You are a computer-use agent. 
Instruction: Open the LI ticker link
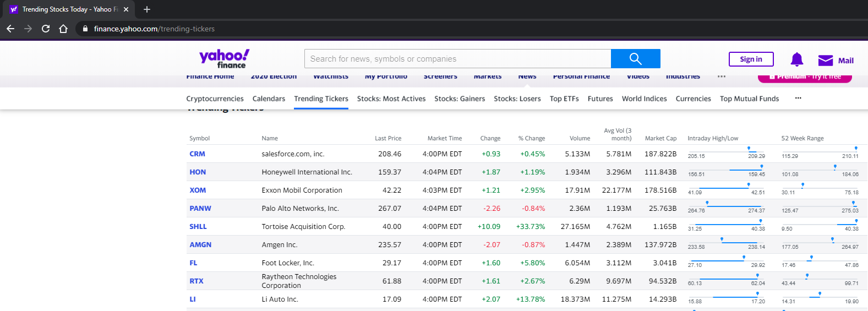pyautogui.click(x=193, y=299)
